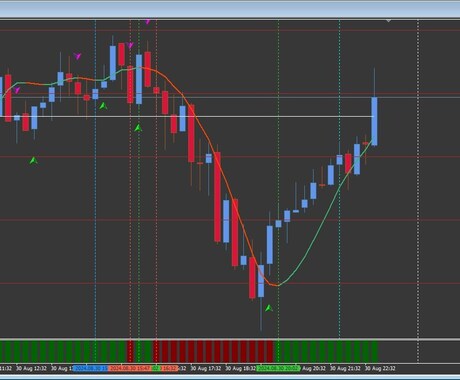
Task: Click the gray chart shift triangle at the top
Action: pos(388,21)
